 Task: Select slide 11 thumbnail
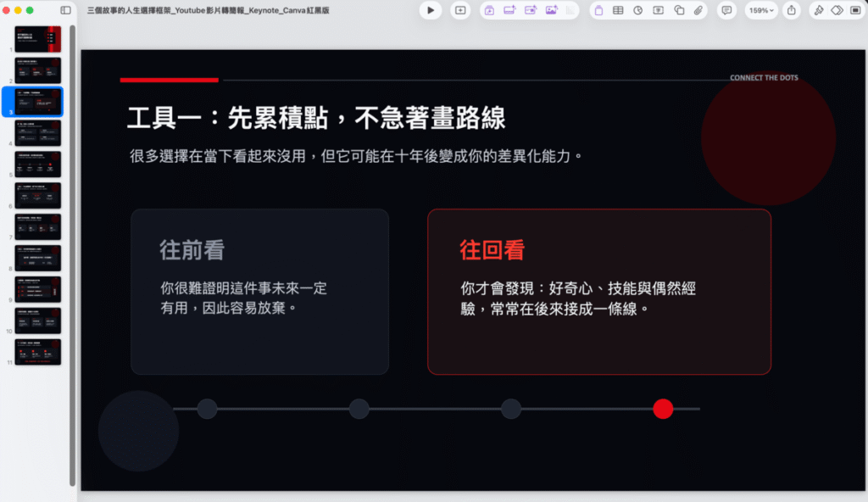37,352
